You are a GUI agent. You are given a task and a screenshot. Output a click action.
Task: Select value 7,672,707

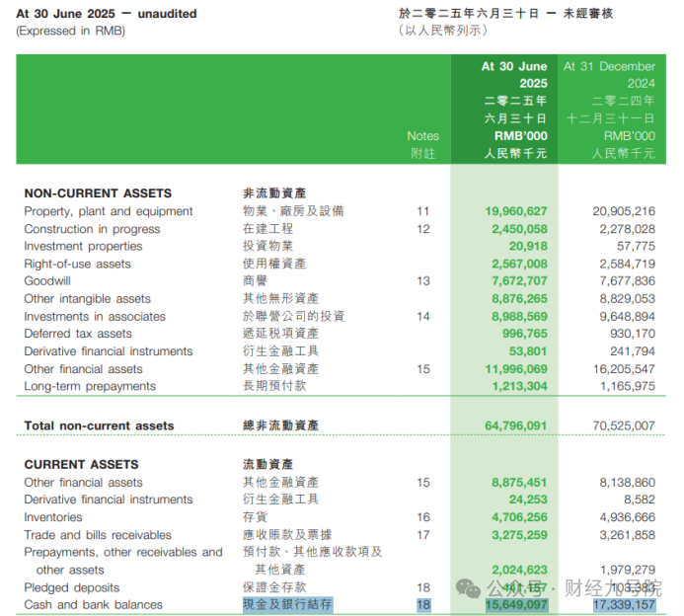[519, 281]
